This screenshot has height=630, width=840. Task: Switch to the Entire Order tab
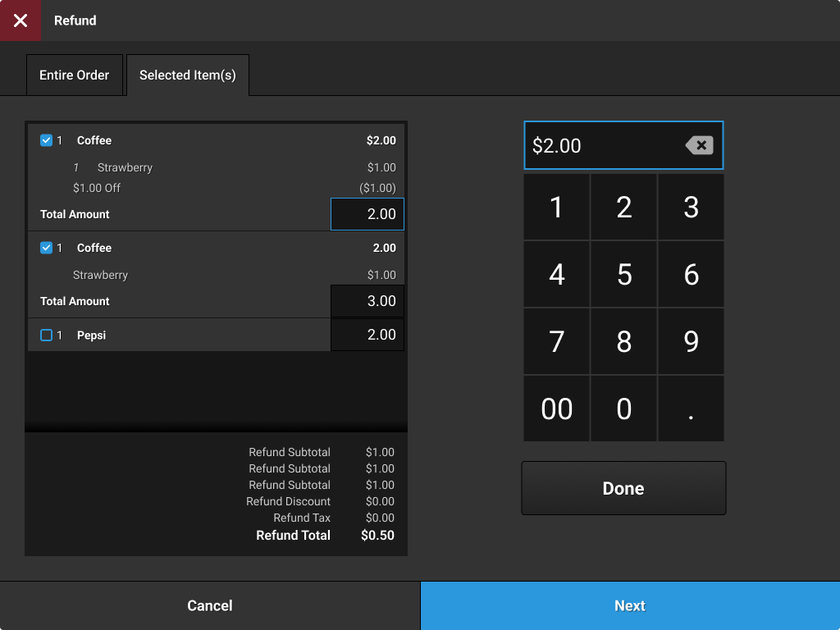75,75
